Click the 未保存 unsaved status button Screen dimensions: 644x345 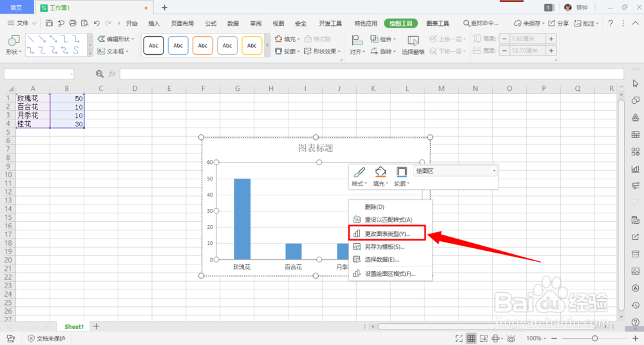[x=529, y=23]
